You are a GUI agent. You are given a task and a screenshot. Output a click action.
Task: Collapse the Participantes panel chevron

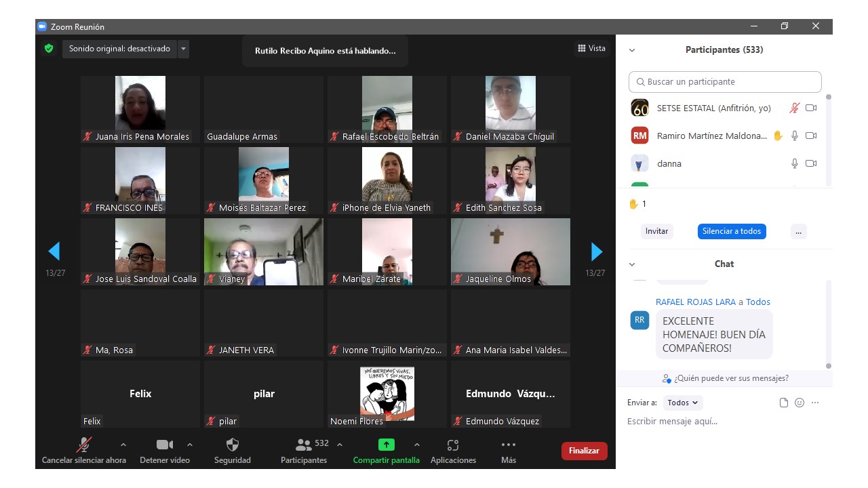tap(632, 50)
